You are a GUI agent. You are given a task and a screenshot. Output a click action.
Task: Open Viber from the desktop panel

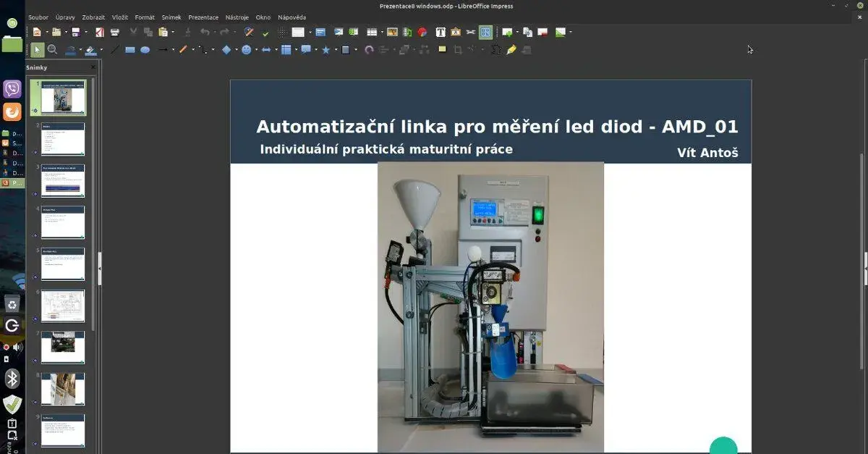tap(12, 89)
